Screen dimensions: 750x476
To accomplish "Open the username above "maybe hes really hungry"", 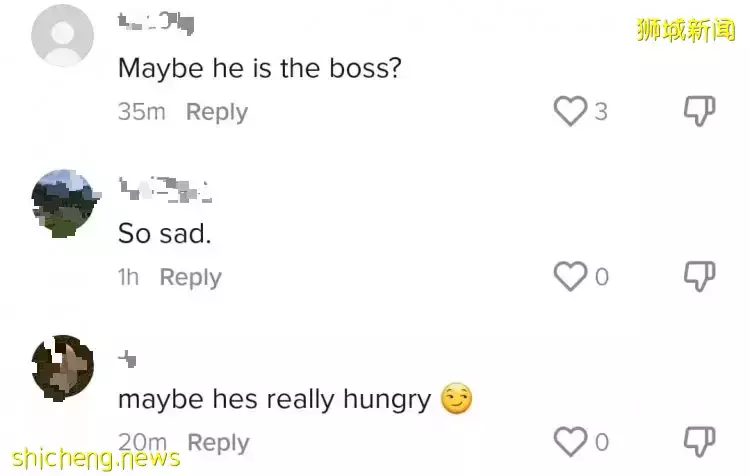I will coord(128,358).
